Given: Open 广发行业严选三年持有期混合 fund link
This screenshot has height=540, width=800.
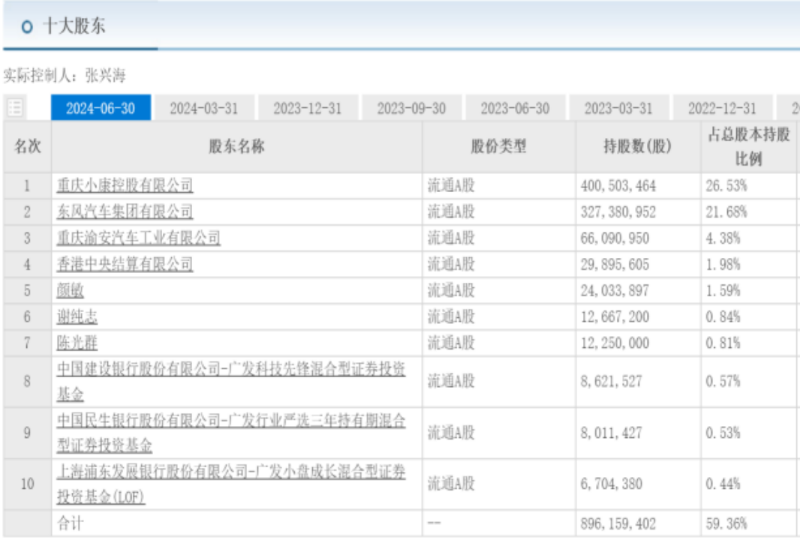Looking at the screenshot, I should pos(231,432).
